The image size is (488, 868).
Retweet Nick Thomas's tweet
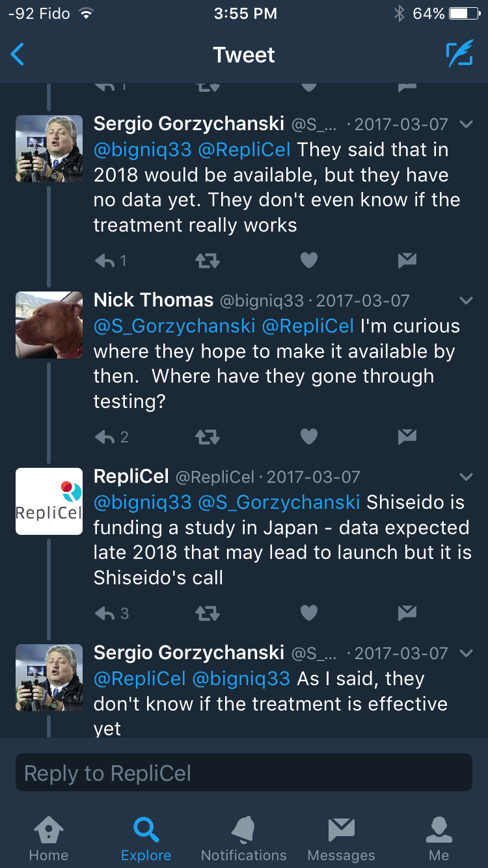pos(208,437)
